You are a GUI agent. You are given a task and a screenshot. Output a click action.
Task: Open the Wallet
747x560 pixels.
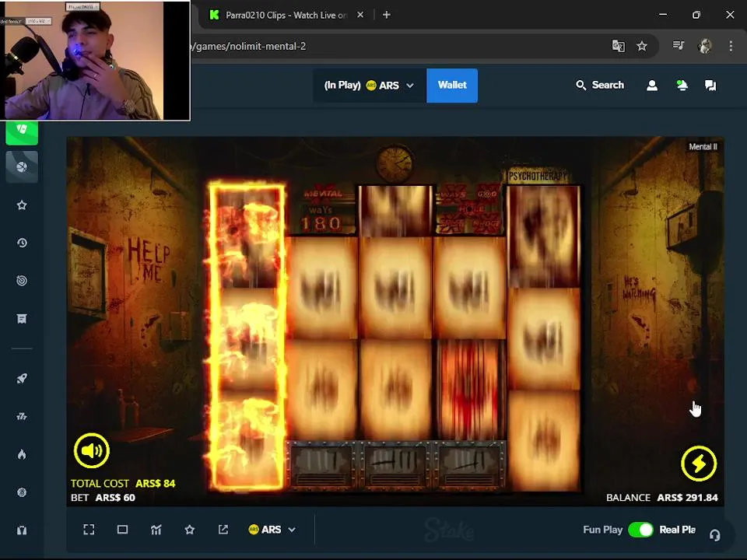452,86
